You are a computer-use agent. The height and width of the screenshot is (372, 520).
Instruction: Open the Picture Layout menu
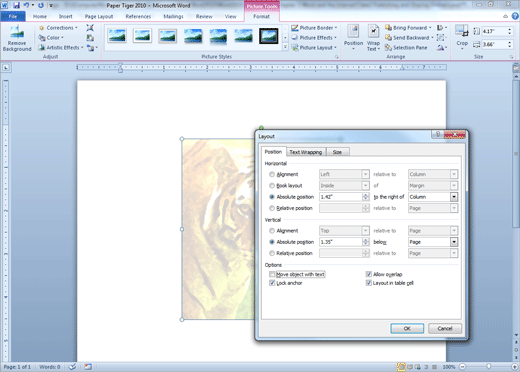tap(314, 48)
